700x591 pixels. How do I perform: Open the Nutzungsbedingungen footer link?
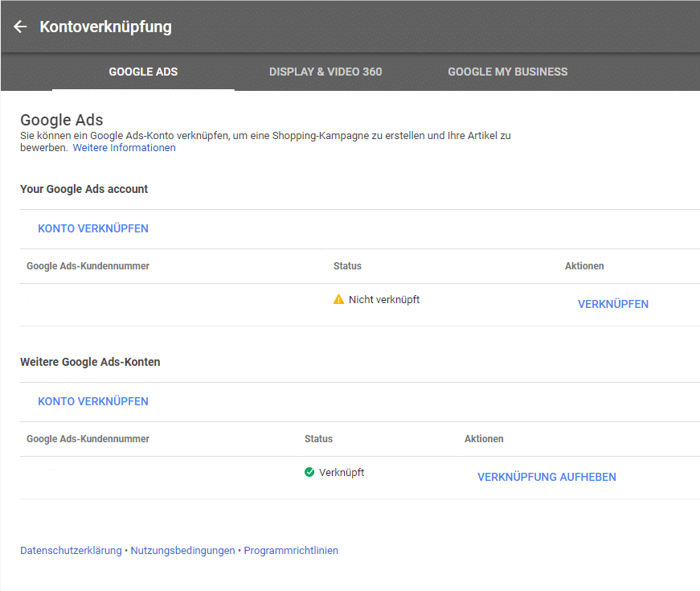182,551
